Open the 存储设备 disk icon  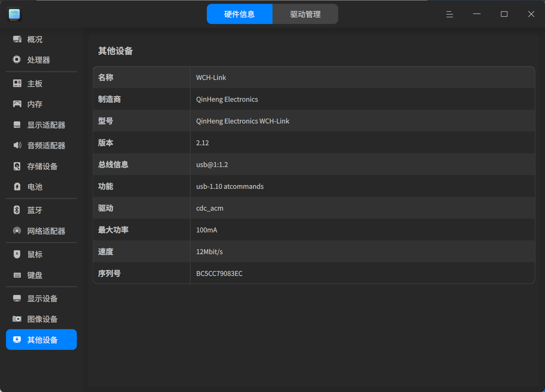pyautogui.click(x=17, y=166)
